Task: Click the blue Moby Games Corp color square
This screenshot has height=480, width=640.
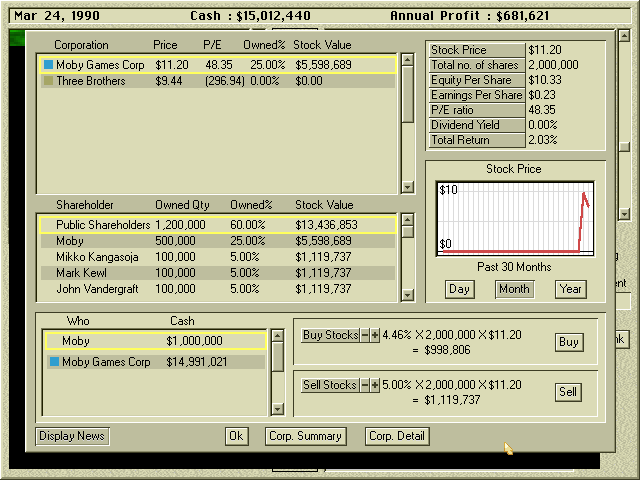Action: [48, 65]
